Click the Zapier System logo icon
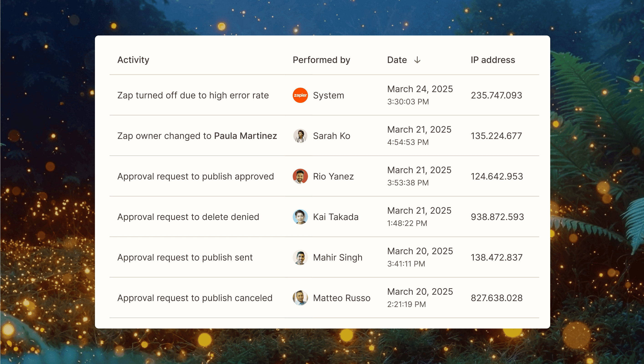The width and height of the screenshot is (644, 364). point(300,95)
